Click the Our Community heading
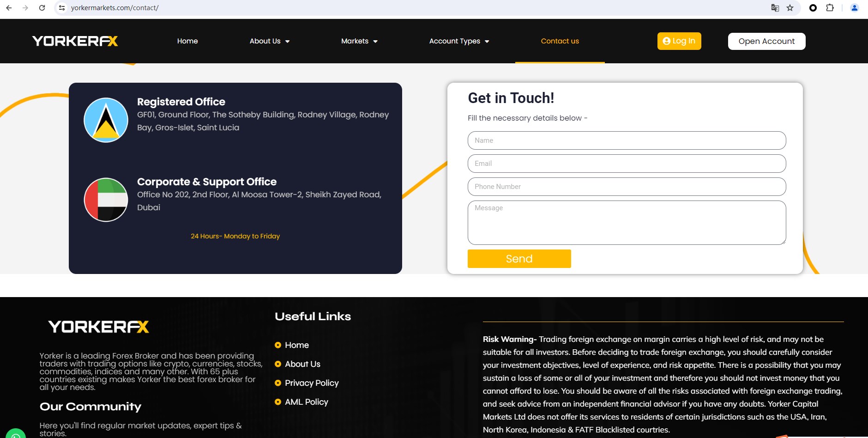The height and width of the screenshot is (438, 868). [90, 407]
